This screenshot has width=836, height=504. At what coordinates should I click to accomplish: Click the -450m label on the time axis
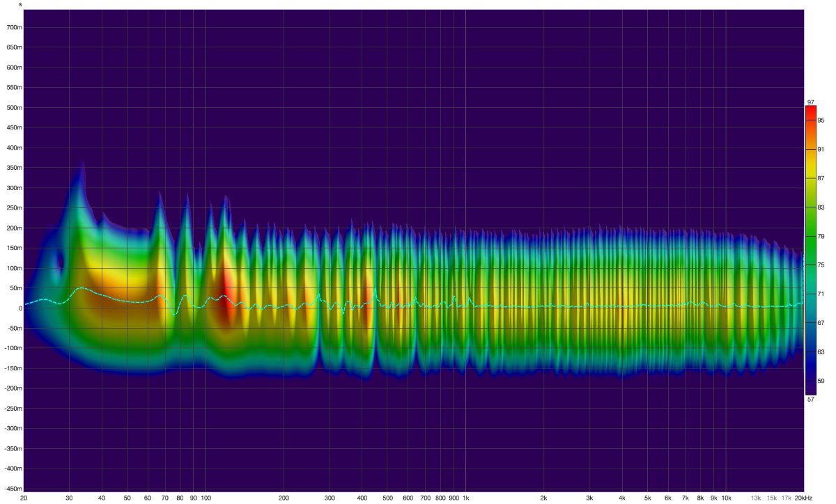click(13, 489)
